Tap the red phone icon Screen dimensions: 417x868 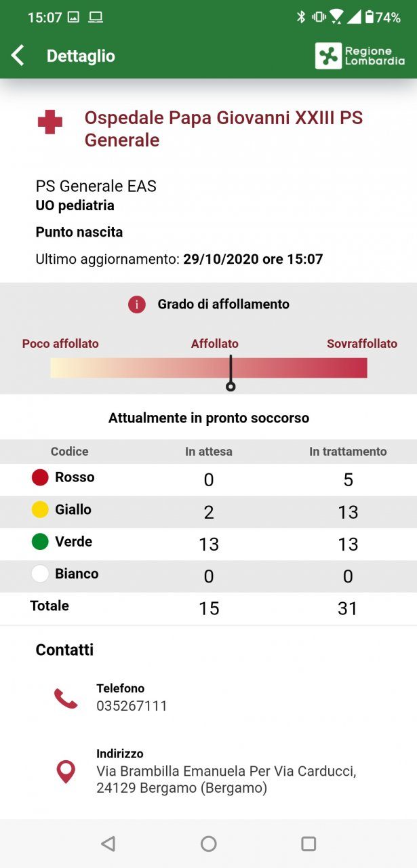coord(66,698)
